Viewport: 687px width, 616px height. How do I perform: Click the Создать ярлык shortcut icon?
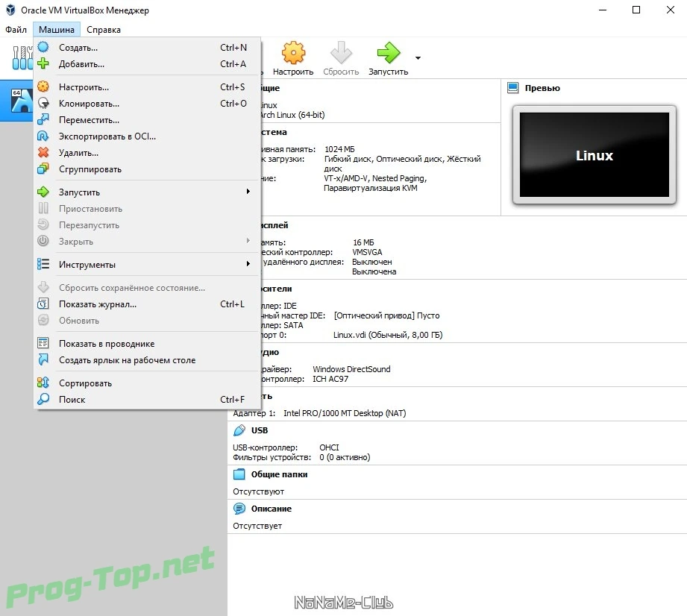(x=43, y=359)
